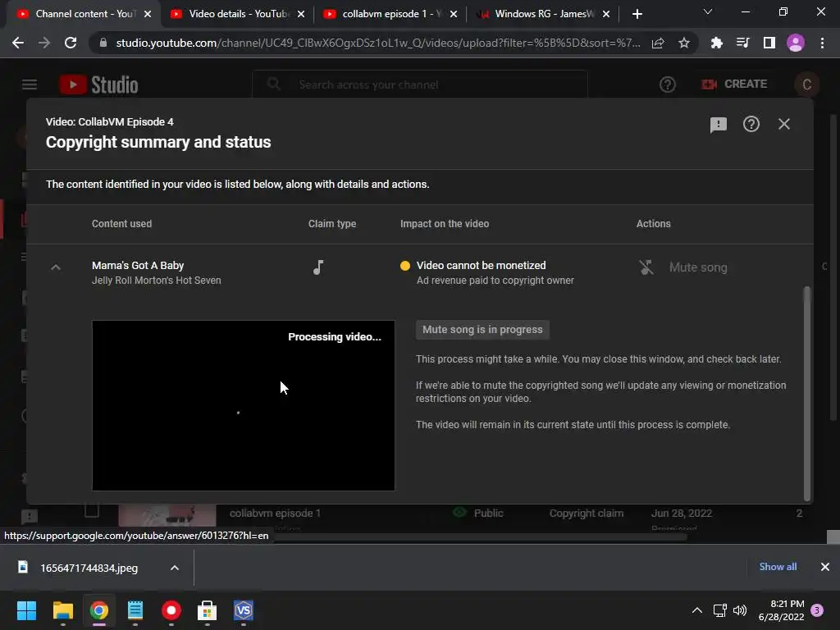Click the Copyright claim restriction text

[586, 514]
